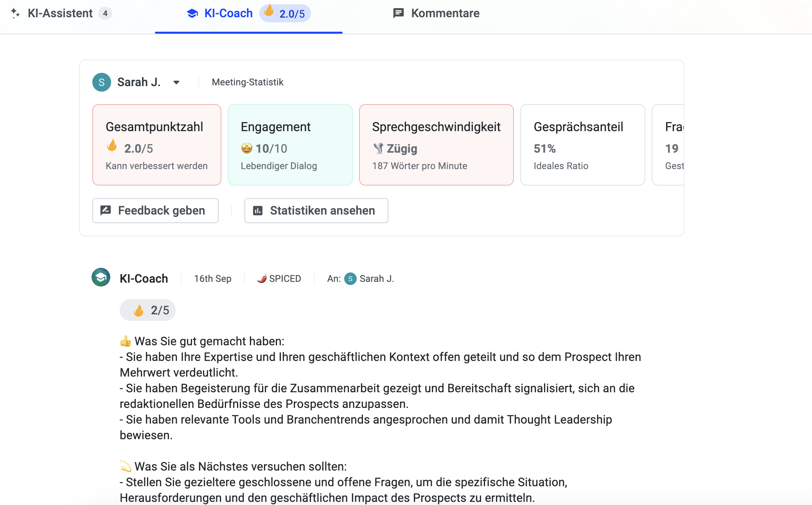Click the KI-Coach teal avatar icon
This screenshot has width=812, height=505.
click(101, 278)
